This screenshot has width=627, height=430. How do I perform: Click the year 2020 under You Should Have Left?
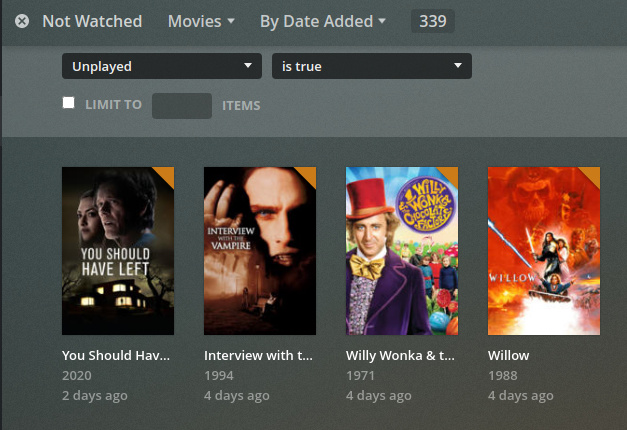tap(77, 376)
